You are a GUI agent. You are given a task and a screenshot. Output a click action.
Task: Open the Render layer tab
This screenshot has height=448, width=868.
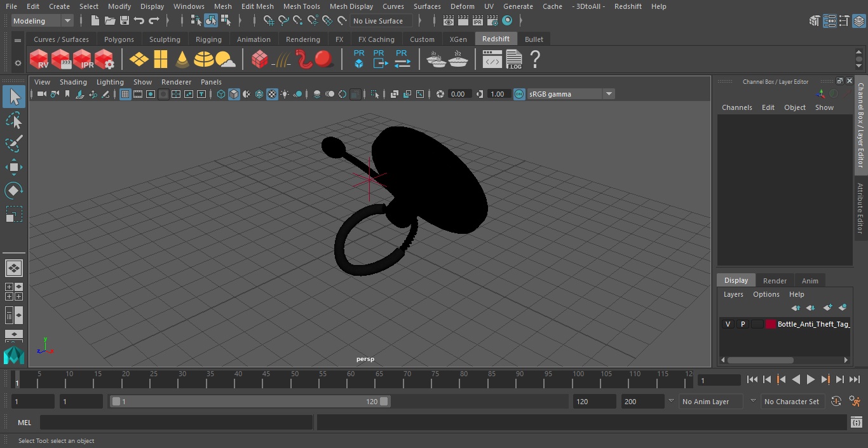pos(775,280)
